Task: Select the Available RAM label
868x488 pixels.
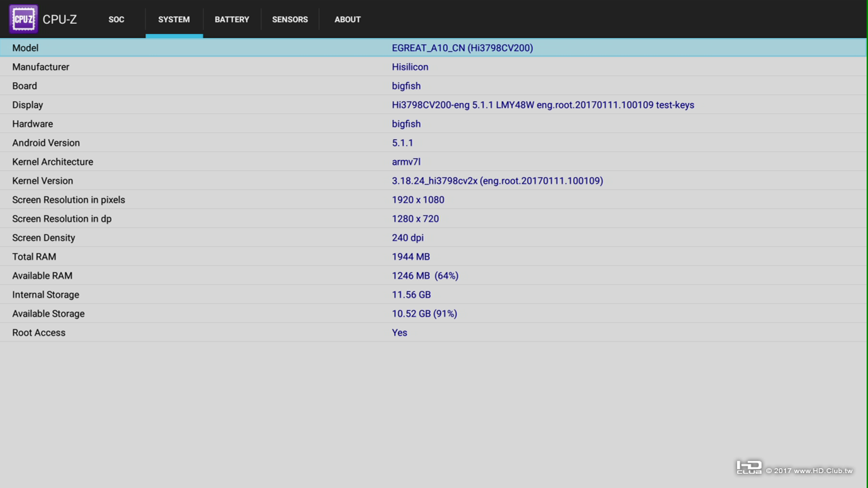Action: 42,276
